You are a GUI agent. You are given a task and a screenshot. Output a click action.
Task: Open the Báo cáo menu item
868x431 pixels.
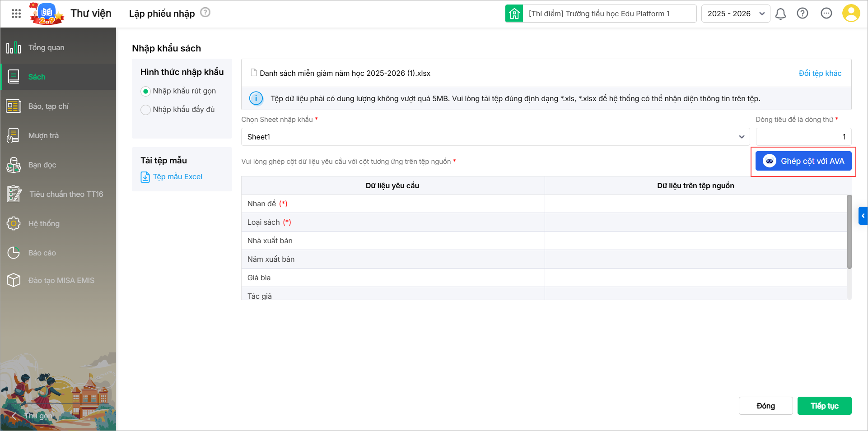42,253
